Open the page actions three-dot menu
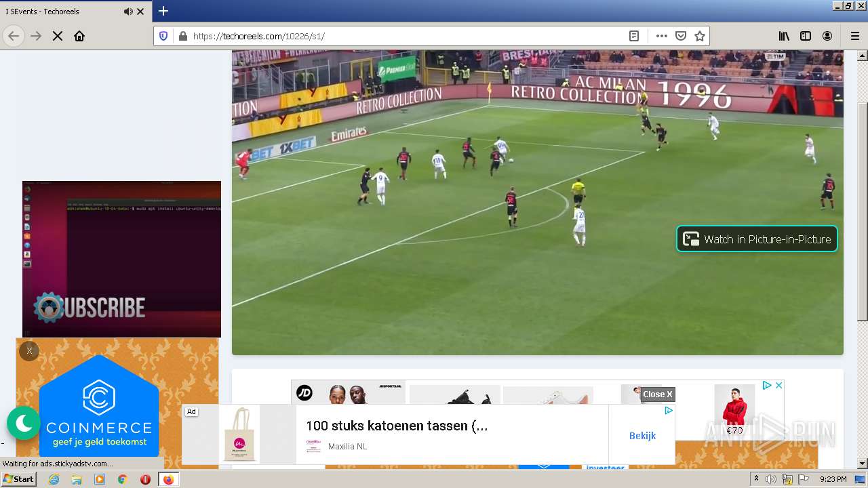 click(662, 36)
